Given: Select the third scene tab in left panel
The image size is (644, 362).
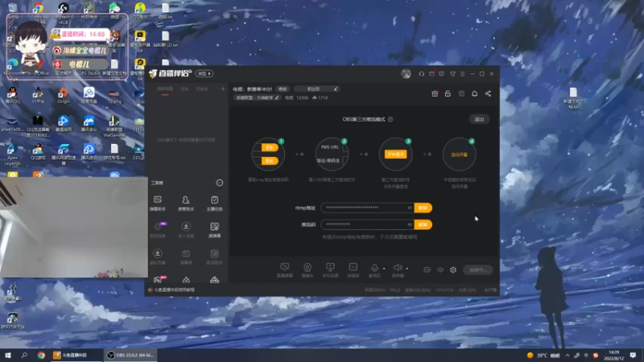Looking at the screenshot, I should 202,89.
